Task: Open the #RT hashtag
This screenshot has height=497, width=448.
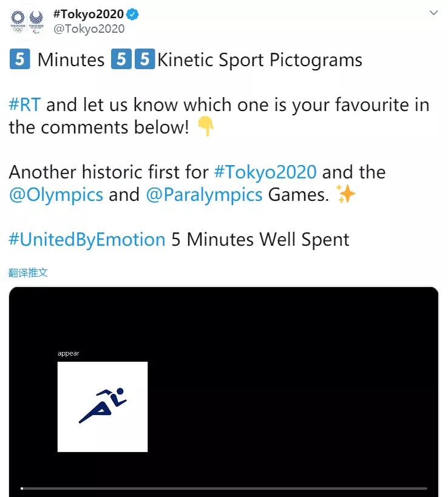Action: click(25, 105)
